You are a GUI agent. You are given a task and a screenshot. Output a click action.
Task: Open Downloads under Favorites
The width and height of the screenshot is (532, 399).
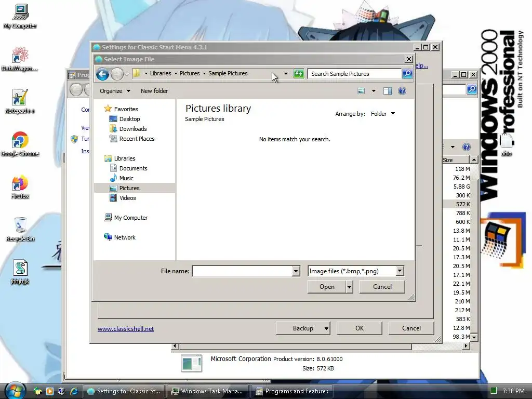(x=132, y=129)
